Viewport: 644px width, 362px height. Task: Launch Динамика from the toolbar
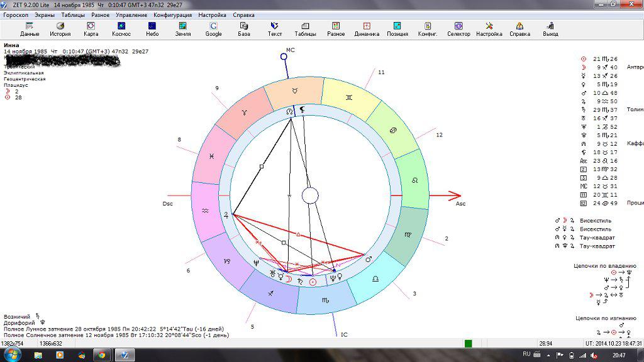click(367, 30)
